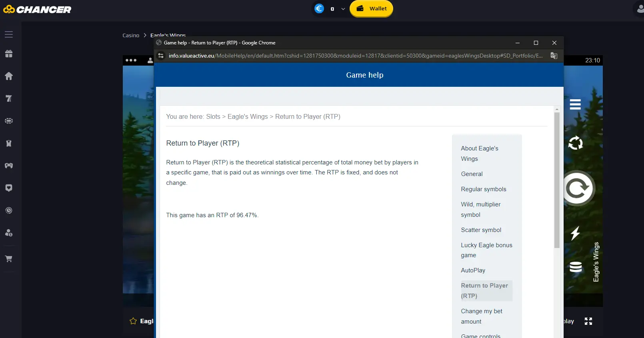Click the euro currency icon
The image size is (644, 338).
pyautogui.click(x=319, y=8)
